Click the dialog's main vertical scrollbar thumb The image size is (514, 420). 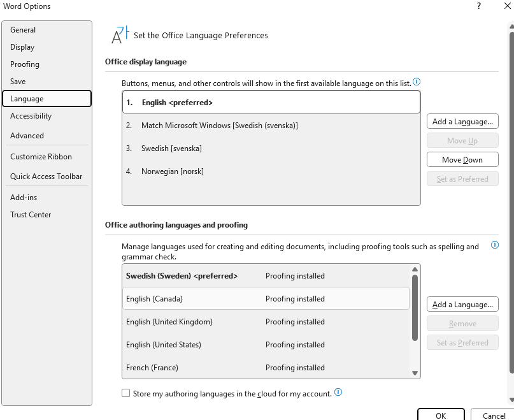511,202
